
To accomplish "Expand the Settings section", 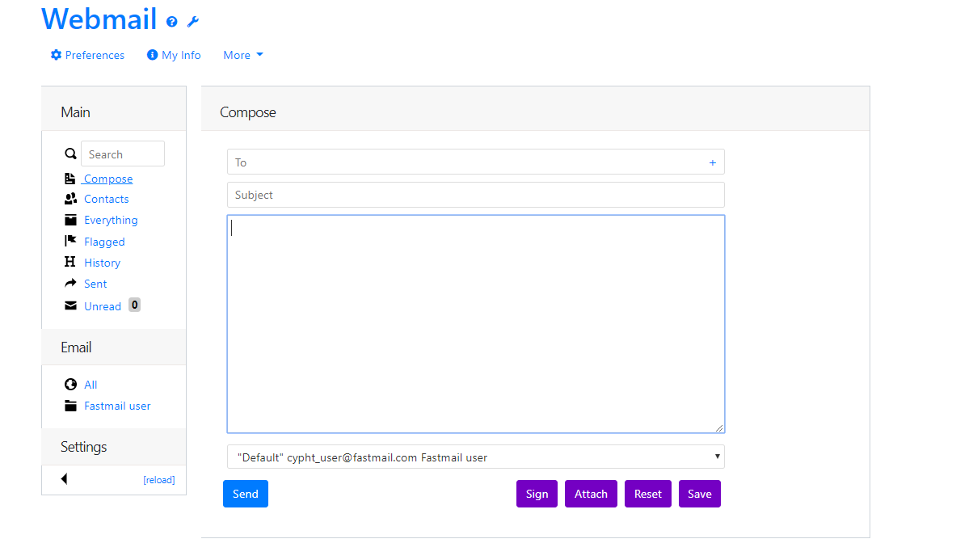I will (114, 447).
